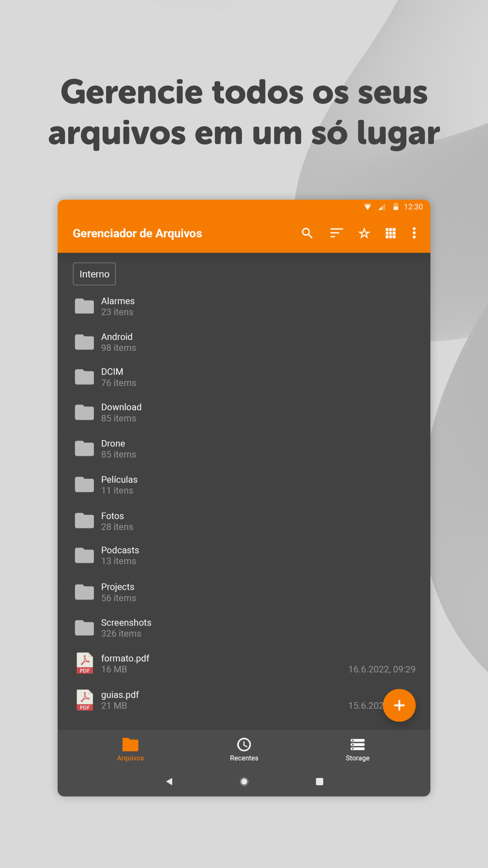Click the 16 MB size text

pyautogui.click(x=114, y=669)
